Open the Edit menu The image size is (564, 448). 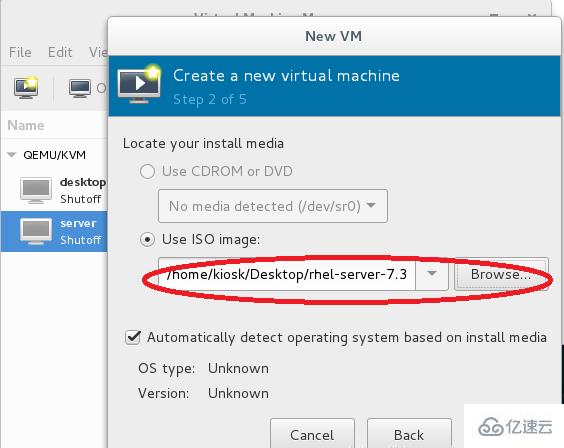[60, 52]
